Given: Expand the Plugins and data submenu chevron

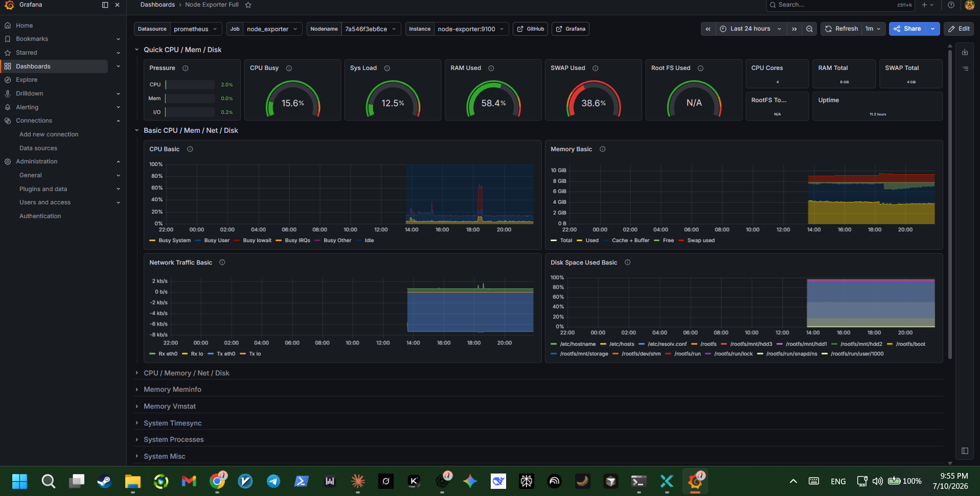Looking at the screenshot, I should click(x=118, y=189).
